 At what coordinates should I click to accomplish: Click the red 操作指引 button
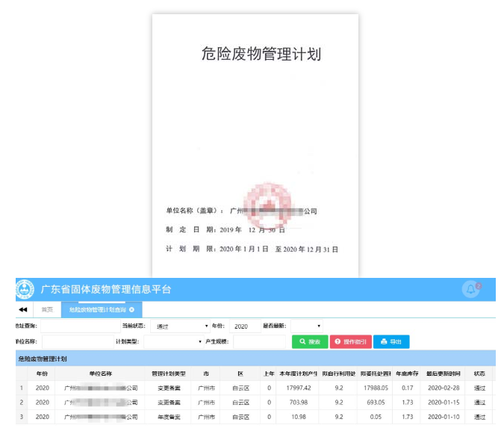click(x=351, y=341)
